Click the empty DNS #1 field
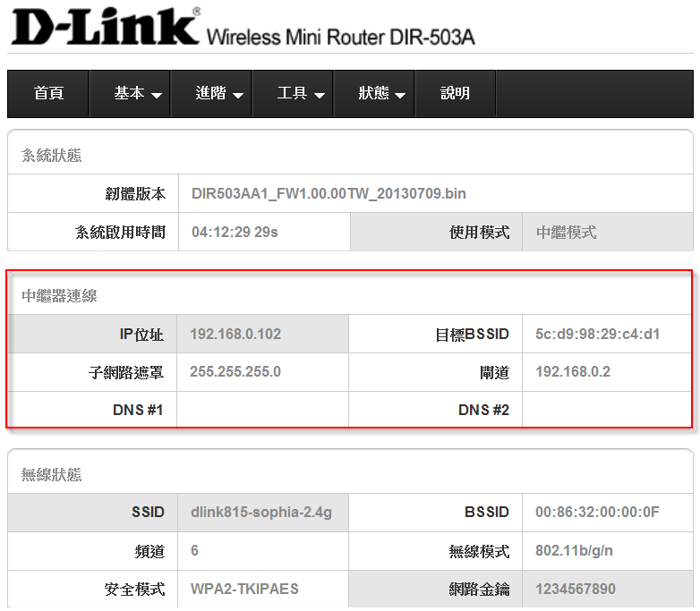The height and width of the screenshot is (611, 700). (261, 410)
